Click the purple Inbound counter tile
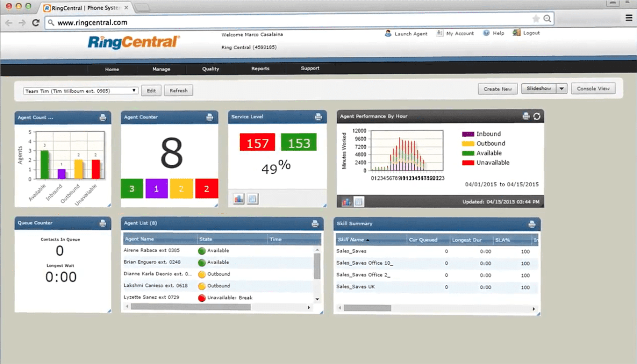The height and width of the screenshot is (364, 637). click(156, 189)
